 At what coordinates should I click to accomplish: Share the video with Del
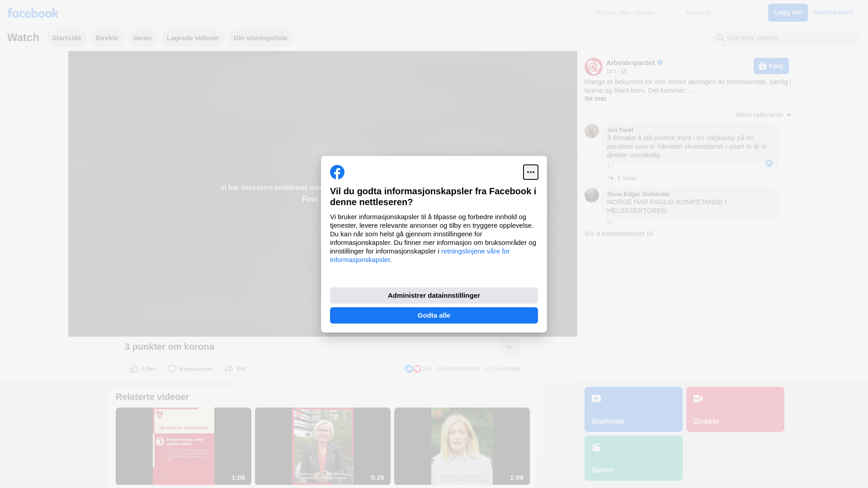pyautogui.click(x=235, y=369)
